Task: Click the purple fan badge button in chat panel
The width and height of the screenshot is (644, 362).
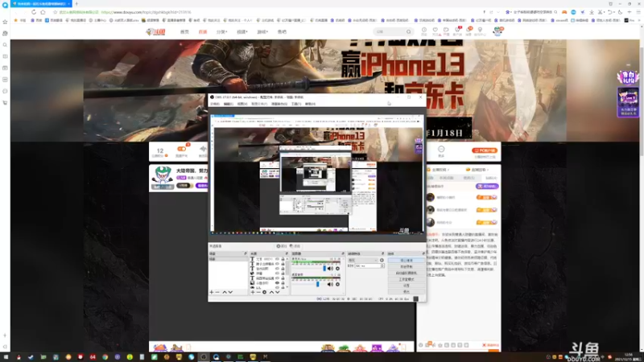Action: 487,186
